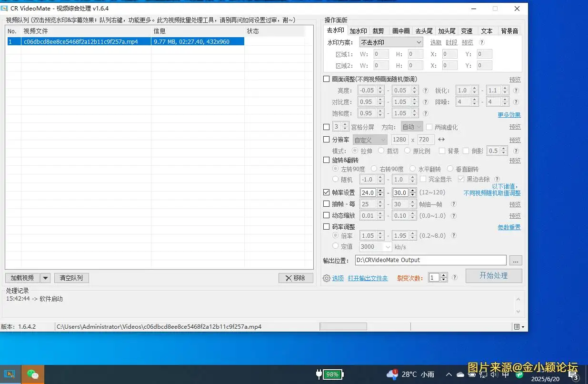Viewport: 588px width, 384px height.
Task: Switch to the 背景音 tab
Action: (509, 30)
